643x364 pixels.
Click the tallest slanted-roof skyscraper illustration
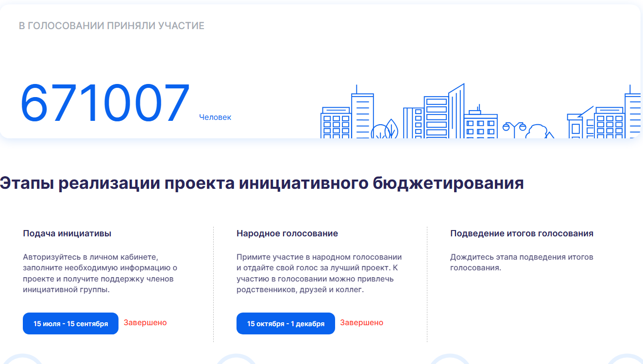pos(456,112)
